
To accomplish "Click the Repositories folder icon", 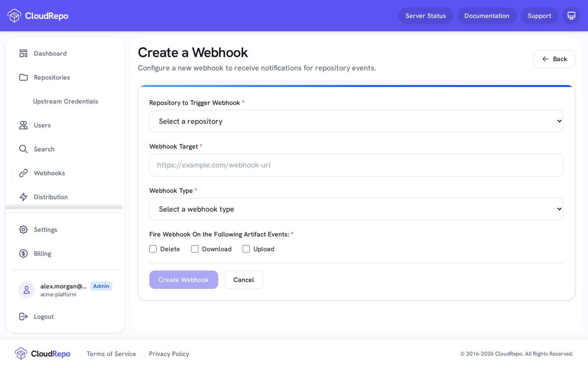I will (24, 78).
